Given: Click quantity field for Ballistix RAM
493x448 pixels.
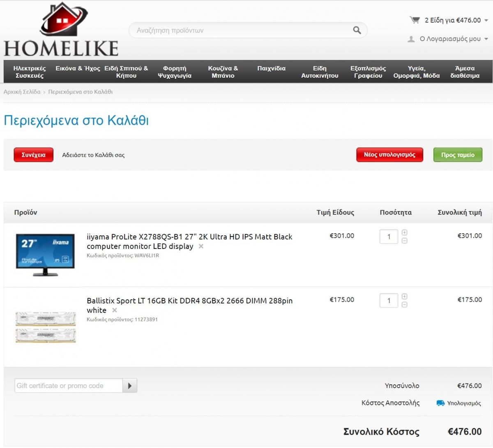Looking at the screenshot, I should click(x=389, y=301).
